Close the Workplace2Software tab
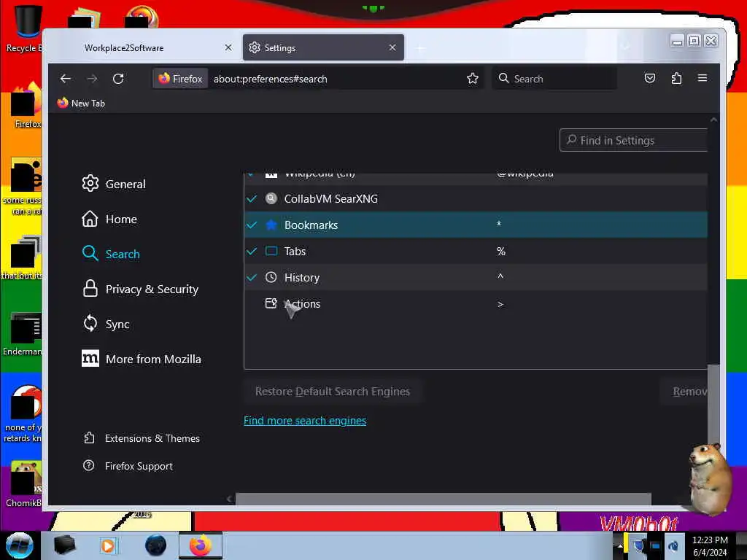The width and height of the screenshot is (747, 560). [228, 47]
